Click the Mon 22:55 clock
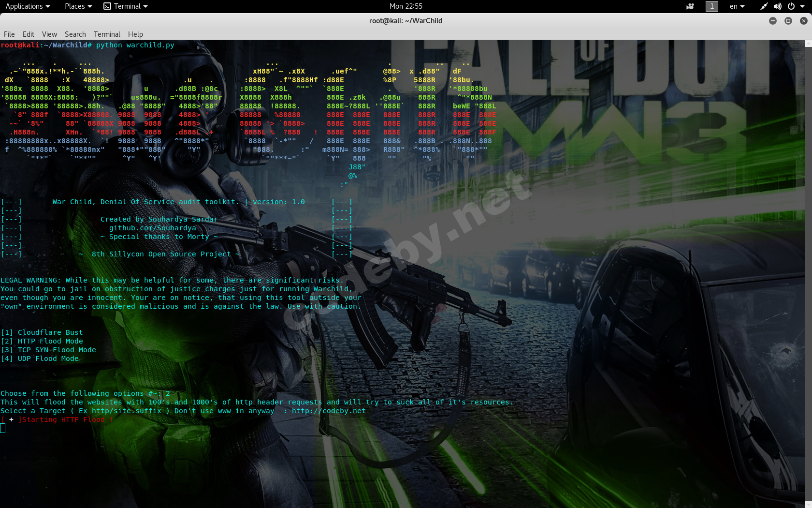812x508 pixels. [406, 6]
